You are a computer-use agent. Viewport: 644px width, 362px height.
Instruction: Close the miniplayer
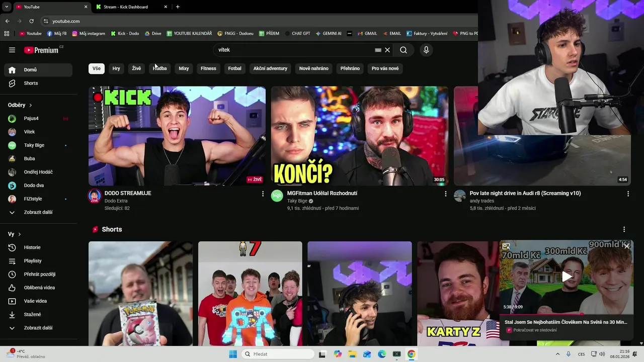tap(627, 246)
